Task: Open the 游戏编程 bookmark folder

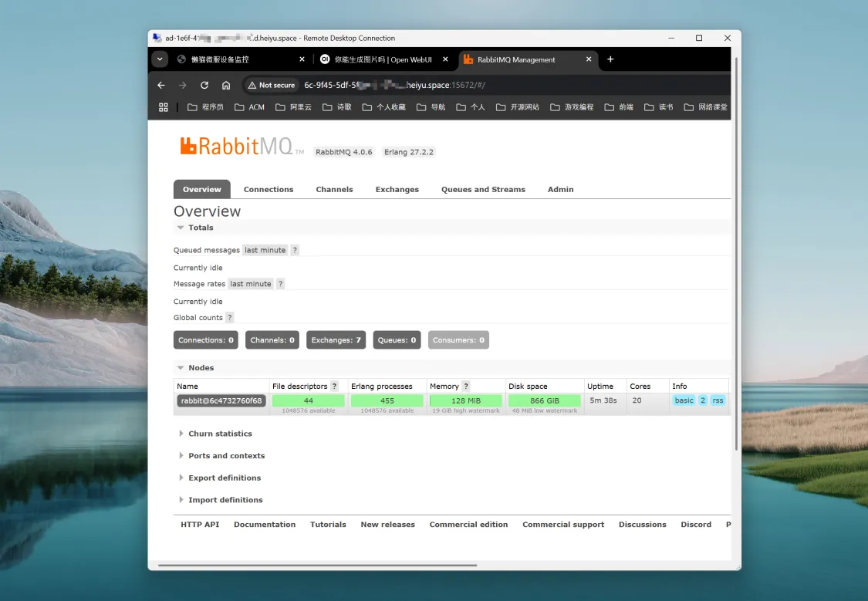Action: click(572, 107)
